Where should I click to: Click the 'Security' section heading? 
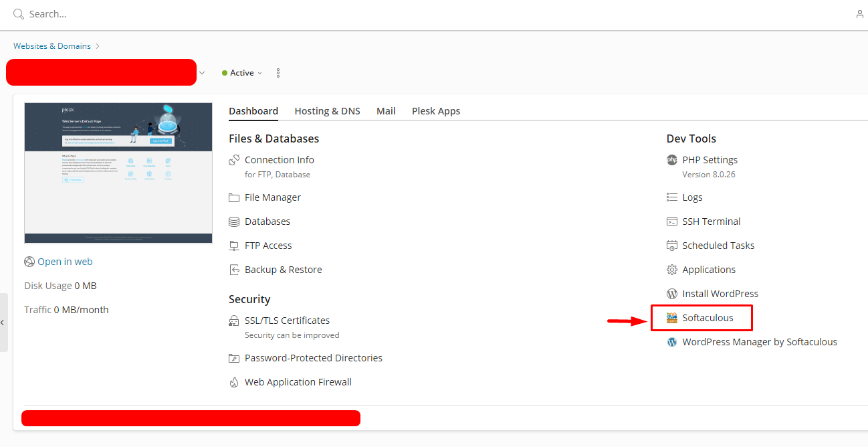pos(249,299)
